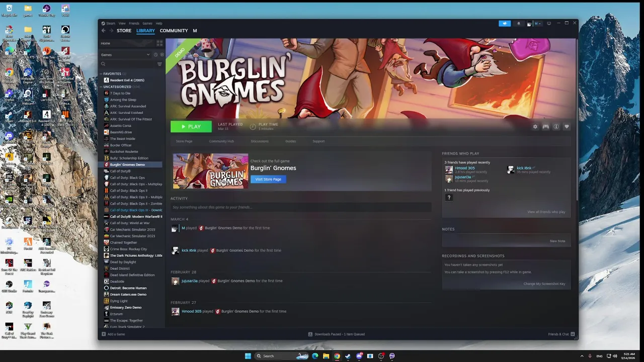Open the Games menu
The image size is (644, 362).
147,23
